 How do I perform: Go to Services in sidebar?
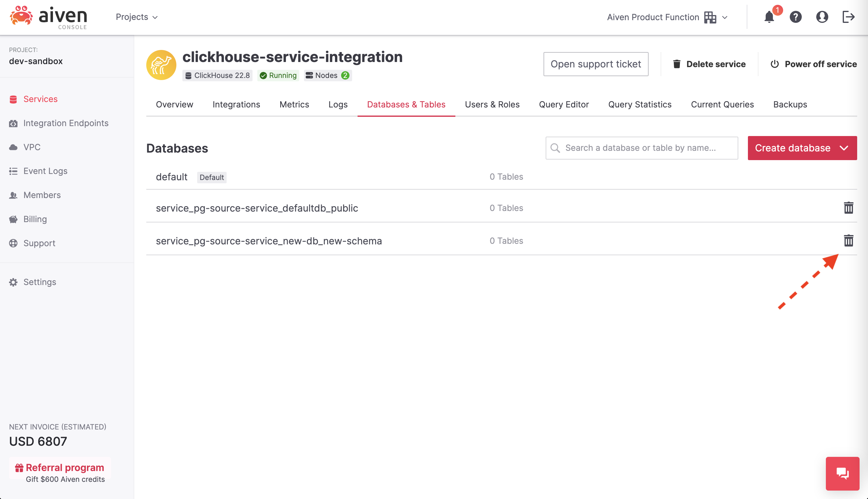pos(40,99)
